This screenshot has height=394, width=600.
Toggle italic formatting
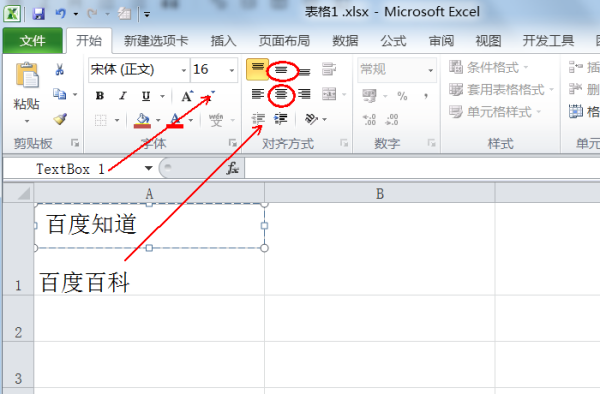[123, 96]
